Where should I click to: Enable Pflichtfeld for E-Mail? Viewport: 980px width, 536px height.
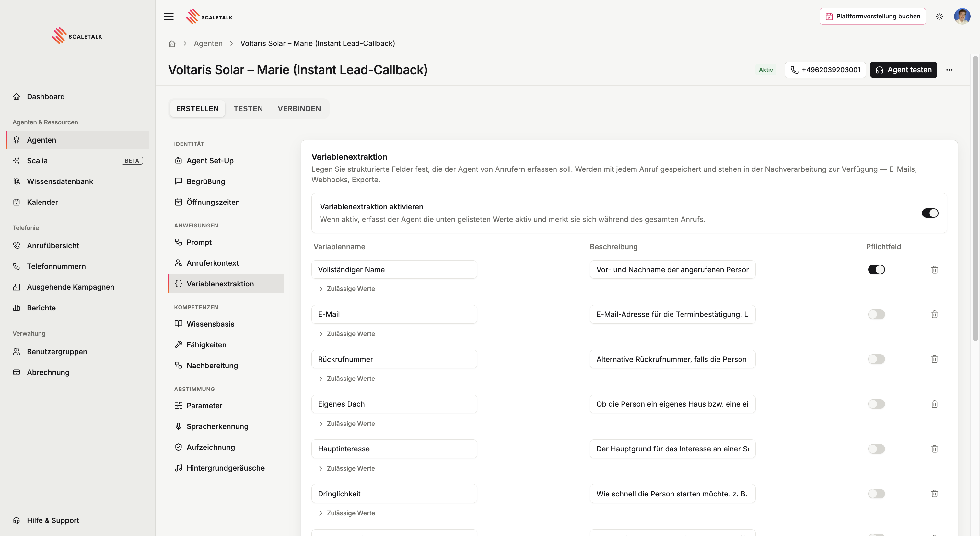[x=876, y=315]
